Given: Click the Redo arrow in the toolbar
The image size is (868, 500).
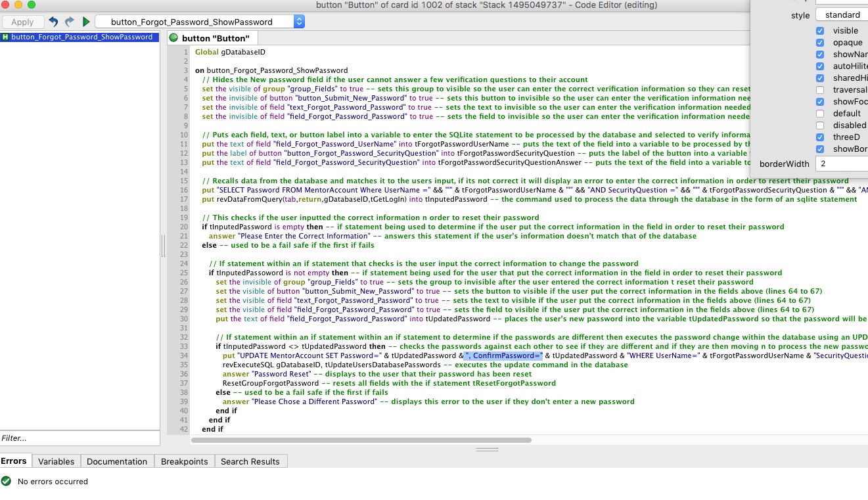Looking at the screenshot, I should pos(69,22).
